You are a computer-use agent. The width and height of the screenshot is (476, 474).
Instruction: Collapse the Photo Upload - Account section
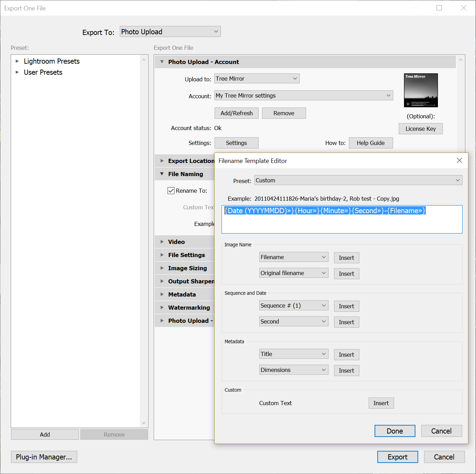pos(162,62)
